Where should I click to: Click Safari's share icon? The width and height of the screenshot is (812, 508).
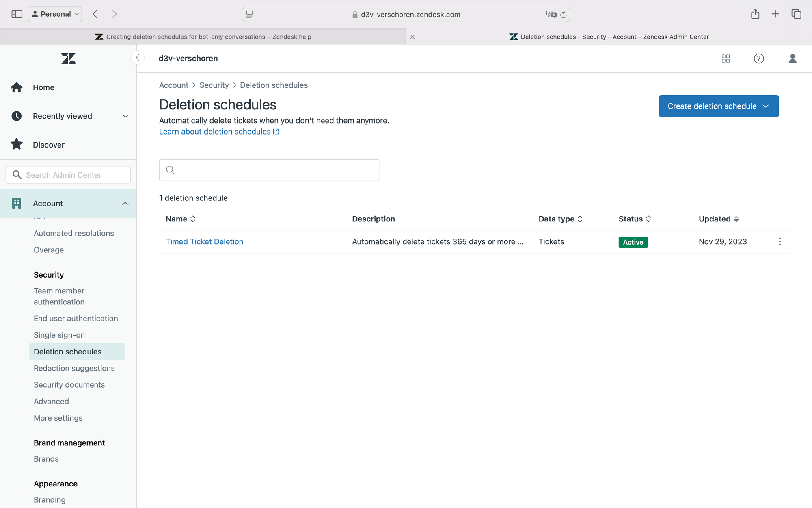pyautogui.click(x=755, y=14)
